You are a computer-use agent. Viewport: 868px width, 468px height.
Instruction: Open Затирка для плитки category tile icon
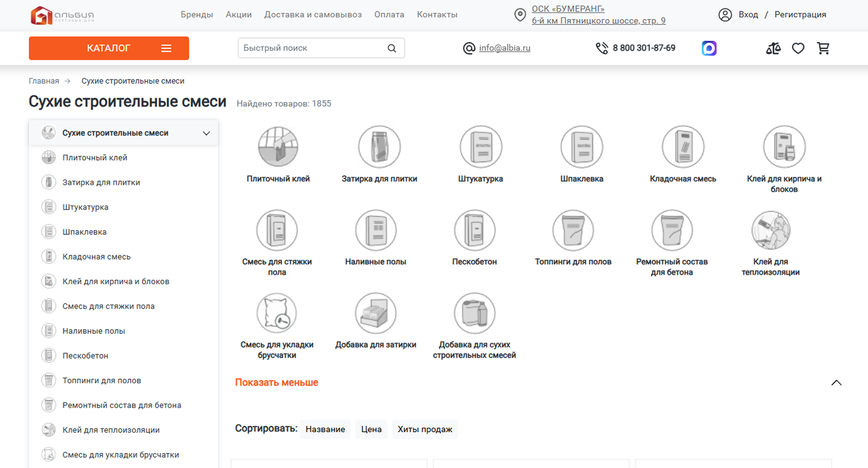coord(379,147)
